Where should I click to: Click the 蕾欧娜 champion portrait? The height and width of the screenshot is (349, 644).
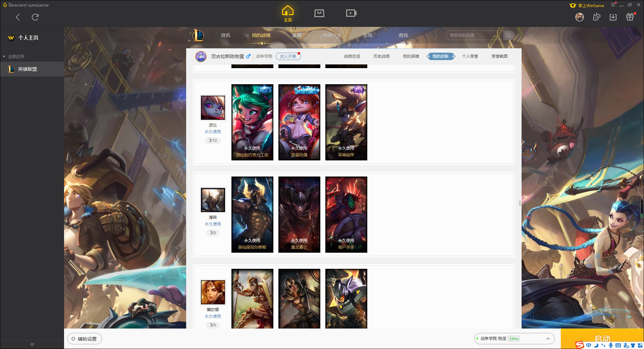(x=213, y=292)
